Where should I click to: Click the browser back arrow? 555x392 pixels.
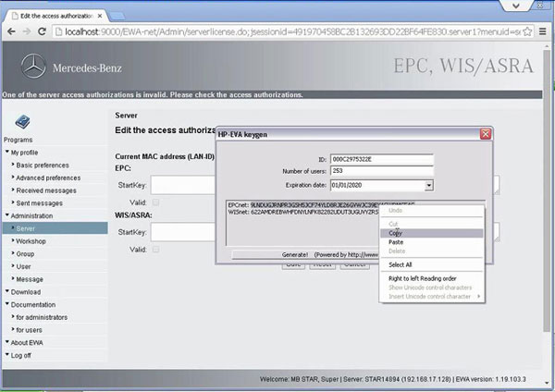[x=11, y=31]
